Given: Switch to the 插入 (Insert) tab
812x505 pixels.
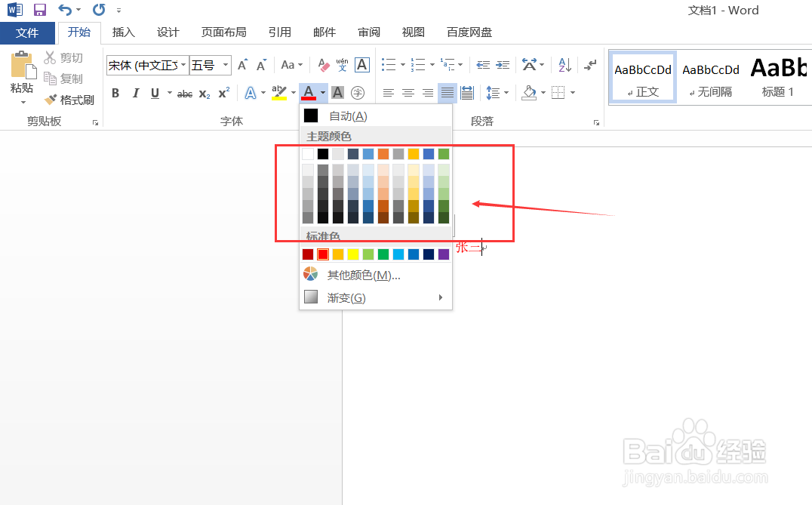Looking at the screenshot, I should point(123,32).
